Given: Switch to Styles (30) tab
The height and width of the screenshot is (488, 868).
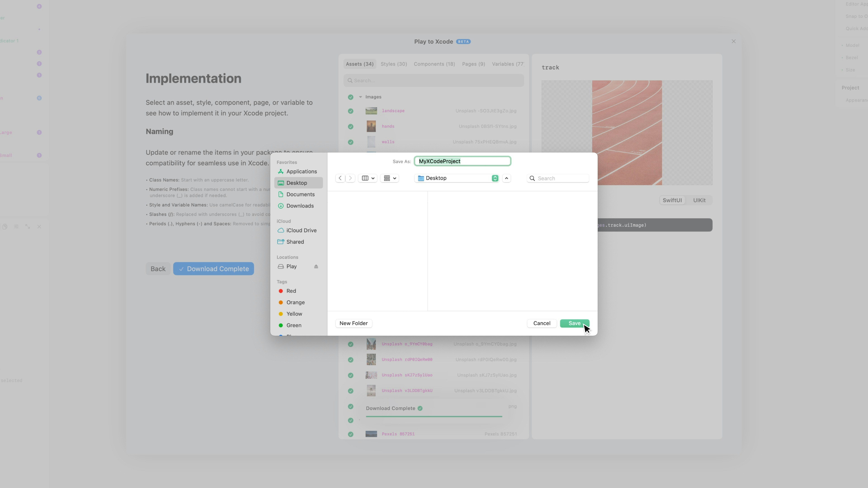Looking at the screenshot, I should point(394,64).
